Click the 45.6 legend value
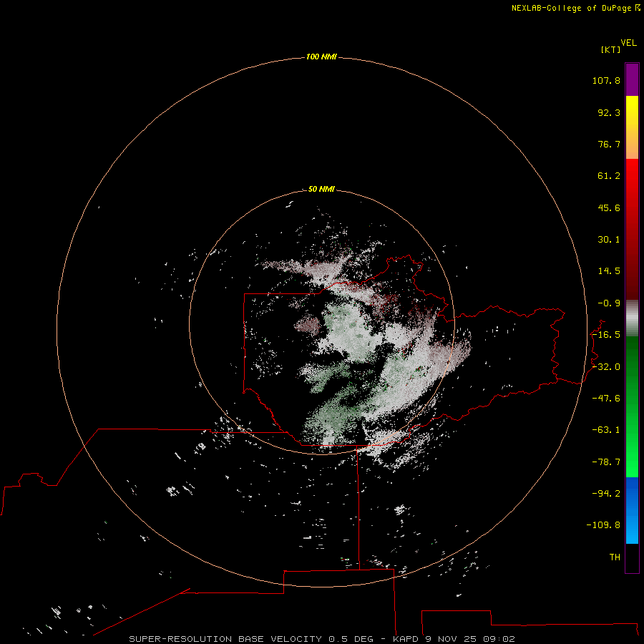Viewport: 644px width, 644px height. coord(609,208)
